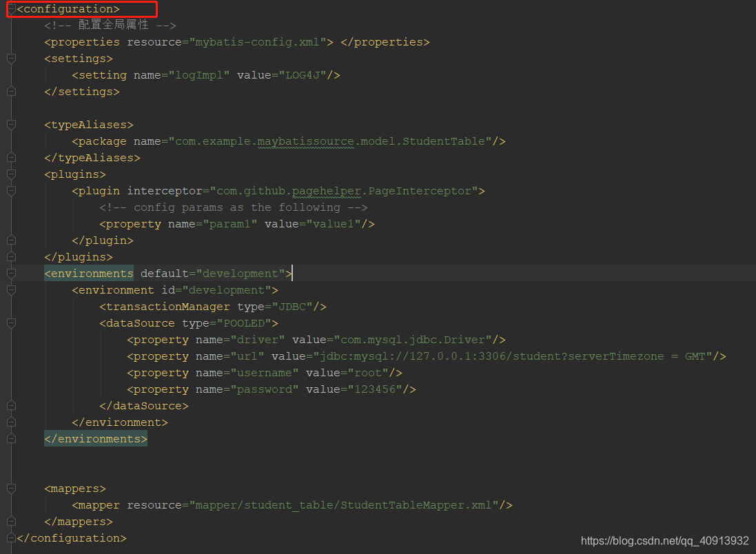This screenshot has height=554, width=756.
Task: Click the "POOLED" dataSource type value
Action: click(244, 323)
